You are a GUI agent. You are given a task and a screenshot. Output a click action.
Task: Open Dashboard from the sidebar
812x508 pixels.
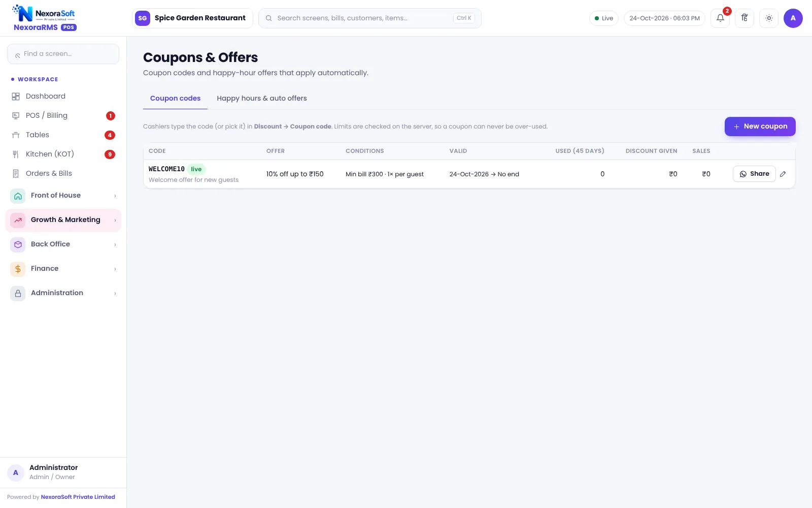pos(63,96)
